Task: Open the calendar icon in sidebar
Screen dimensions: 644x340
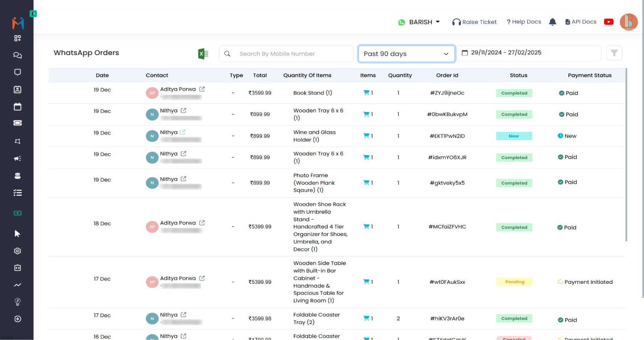Action: (x=17, y=107)
